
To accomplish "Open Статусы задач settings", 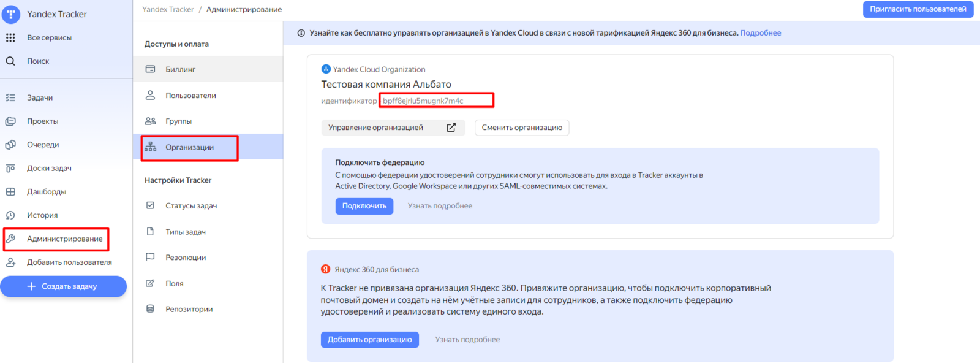I will click(x=191, y=206).
